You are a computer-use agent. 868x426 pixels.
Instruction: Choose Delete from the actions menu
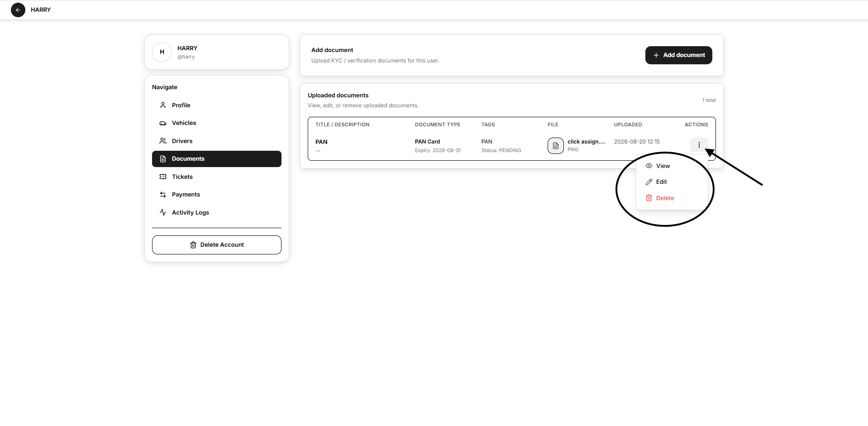[672, 198]
